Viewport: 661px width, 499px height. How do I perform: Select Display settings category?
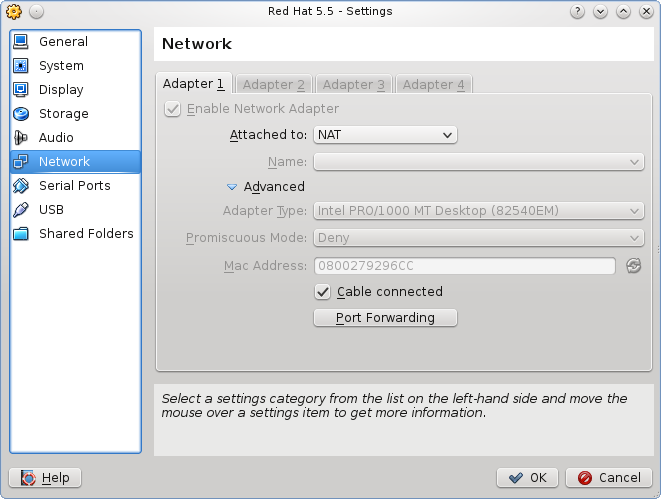tap(75, 89)
